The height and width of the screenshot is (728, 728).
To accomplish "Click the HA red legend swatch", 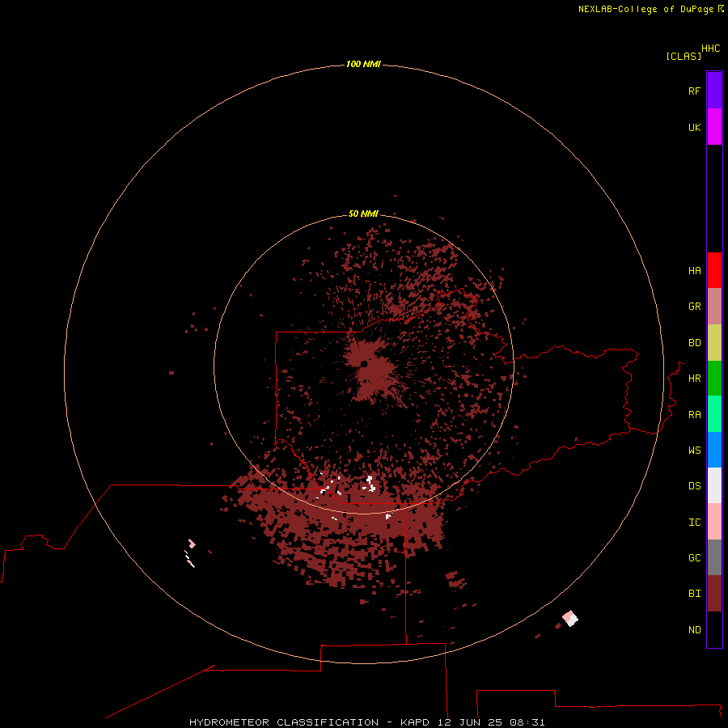I will click(714, 270).
